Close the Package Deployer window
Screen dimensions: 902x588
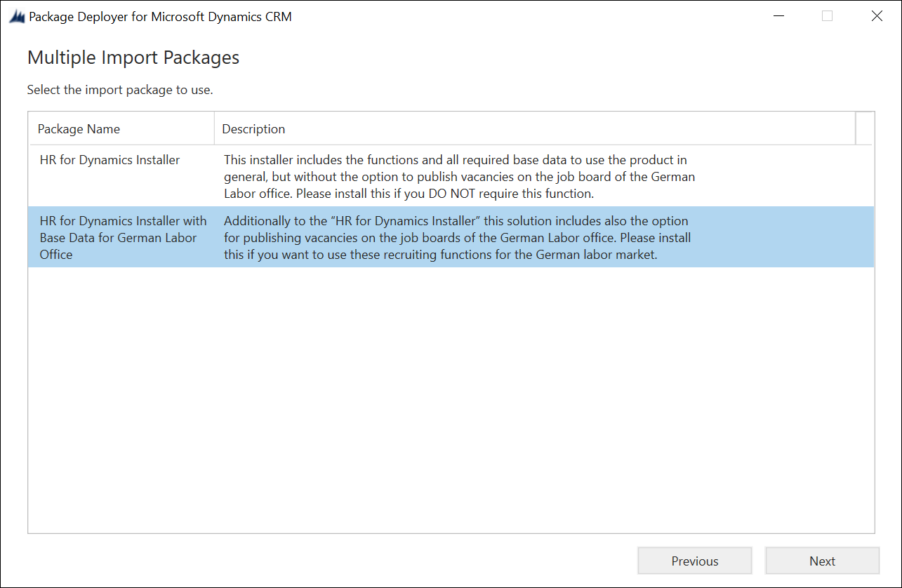(877, 16)
